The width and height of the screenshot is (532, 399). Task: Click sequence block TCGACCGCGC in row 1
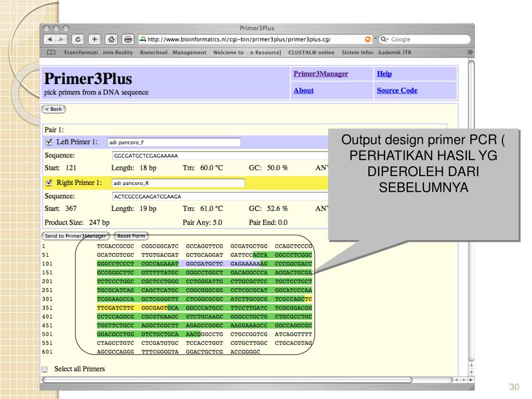[115, 246]
